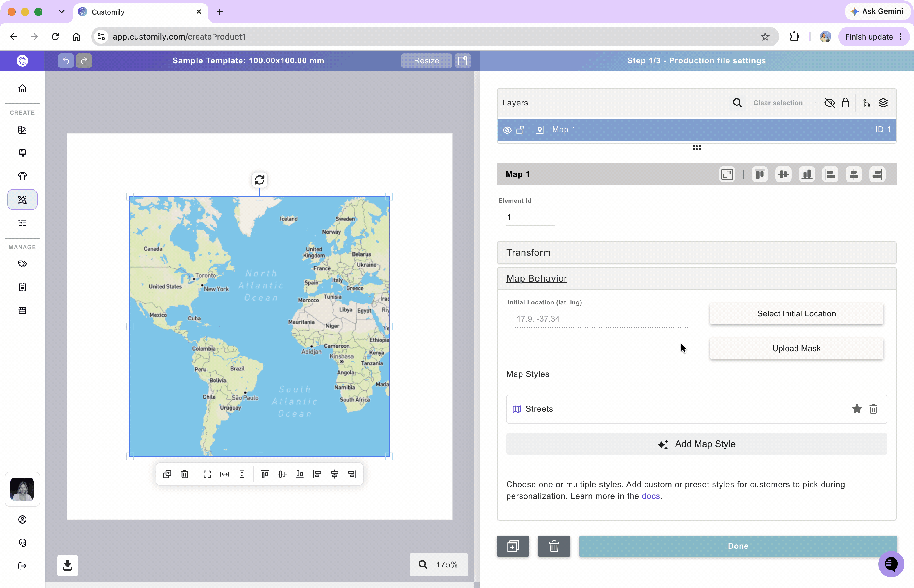
Task: Select the design tools icon in sidebar
Action: [23, 199]
